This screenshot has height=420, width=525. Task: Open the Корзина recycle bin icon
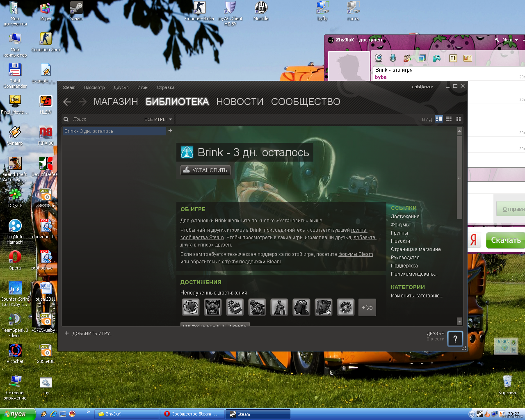(507, 385)
